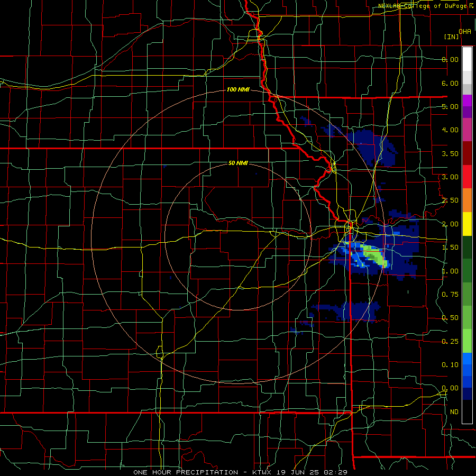The width and height of the screenshot is (476, 476).
Task: Click the 5.00 legend value
Action: point(450,106)
